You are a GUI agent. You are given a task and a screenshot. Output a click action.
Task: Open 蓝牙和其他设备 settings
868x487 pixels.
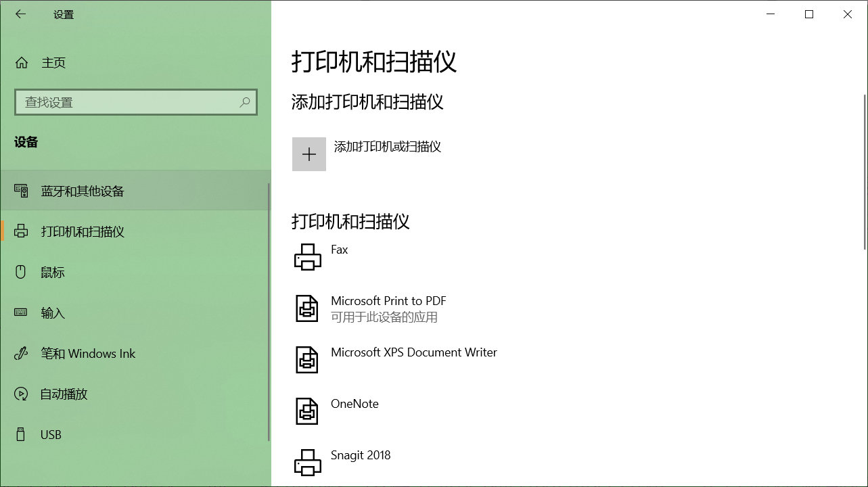(x=84, y=191)
